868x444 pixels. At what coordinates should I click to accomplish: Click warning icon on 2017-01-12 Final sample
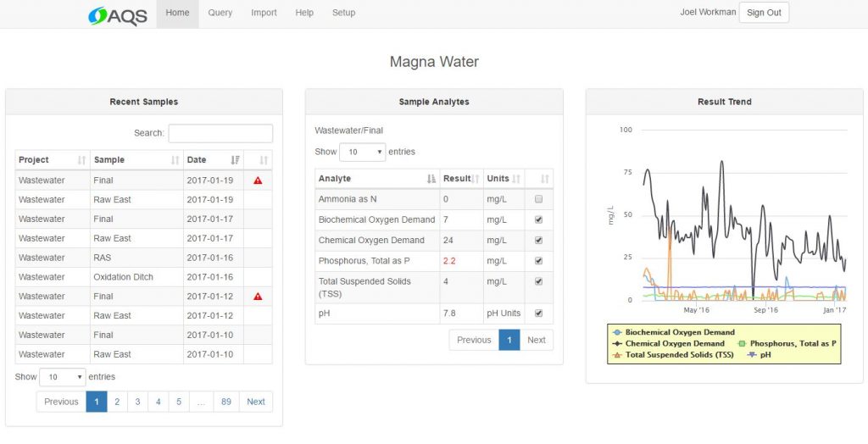[258, 297]
